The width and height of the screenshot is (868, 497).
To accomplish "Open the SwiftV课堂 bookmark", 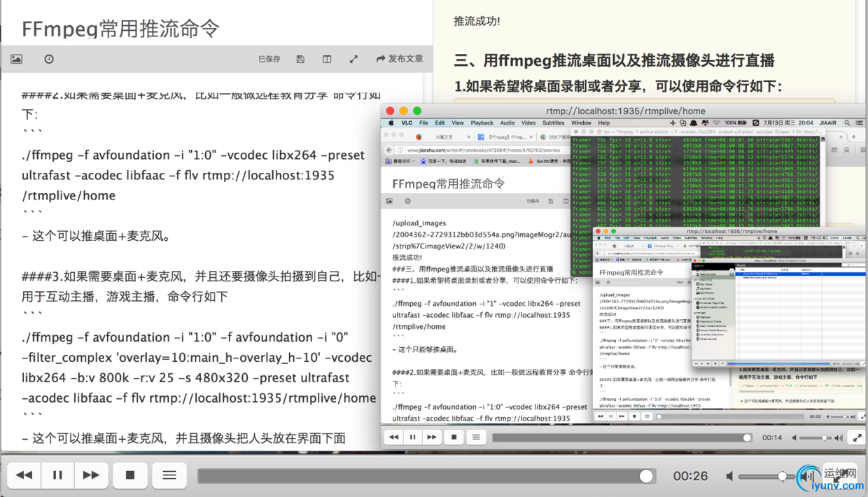I will coord(549,161).
